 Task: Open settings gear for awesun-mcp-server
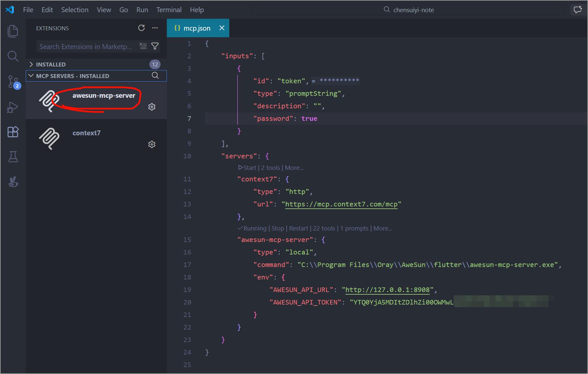pyautogui.click(x=152, y=107)
